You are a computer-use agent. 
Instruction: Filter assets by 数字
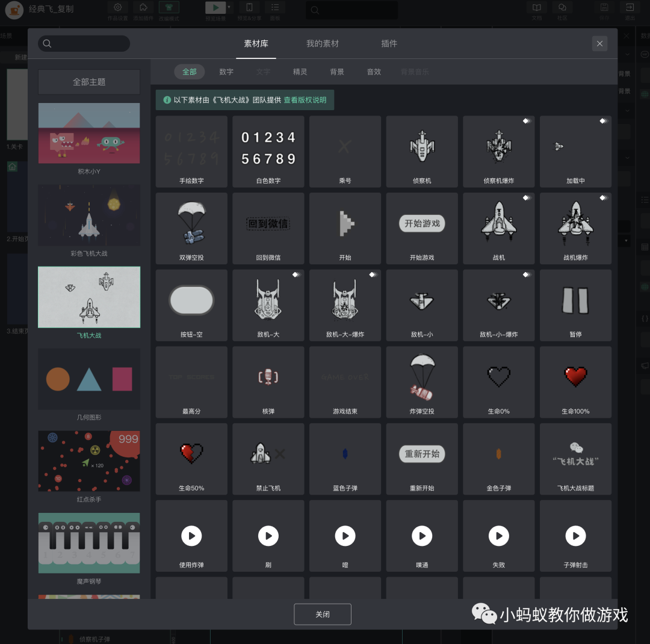point(226,72)
